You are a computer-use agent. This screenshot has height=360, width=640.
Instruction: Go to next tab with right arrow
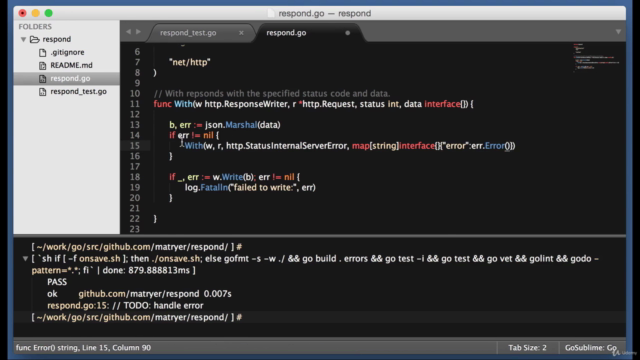click(138, 31)
